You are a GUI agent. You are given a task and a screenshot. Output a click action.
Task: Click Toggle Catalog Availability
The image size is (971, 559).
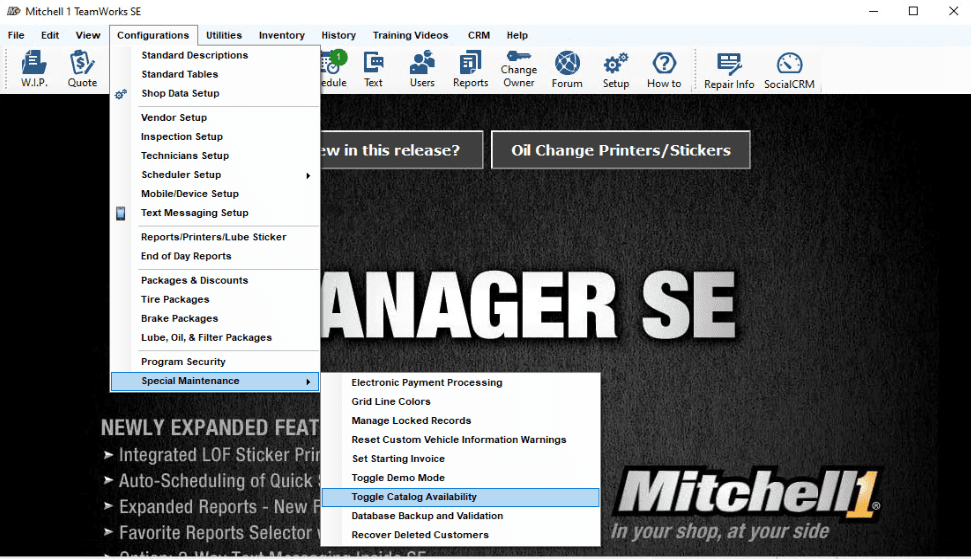pos(461,497)
